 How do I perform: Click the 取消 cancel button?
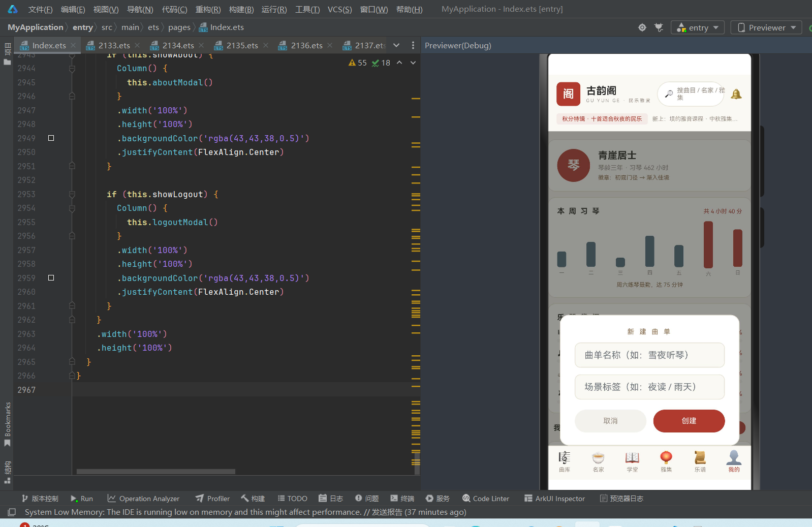(x=610, y=421)
